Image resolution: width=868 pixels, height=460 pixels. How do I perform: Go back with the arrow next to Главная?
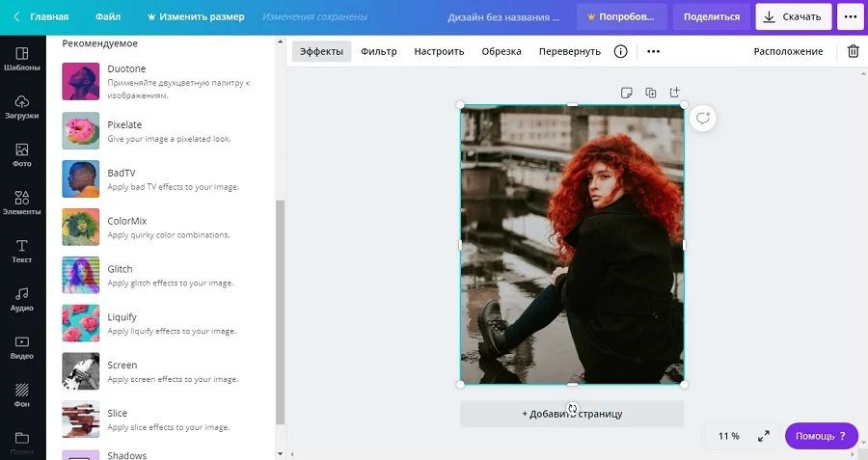click(x=16, y=16)
